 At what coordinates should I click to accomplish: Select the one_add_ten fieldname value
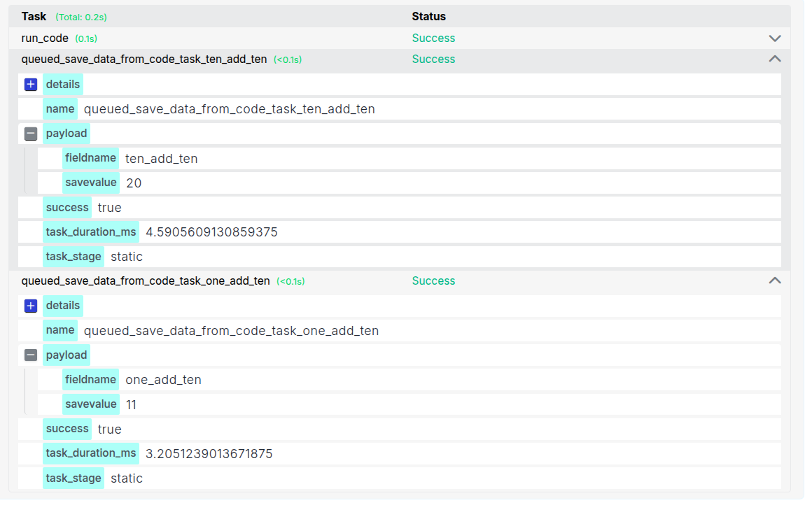(x=163, y=380)
